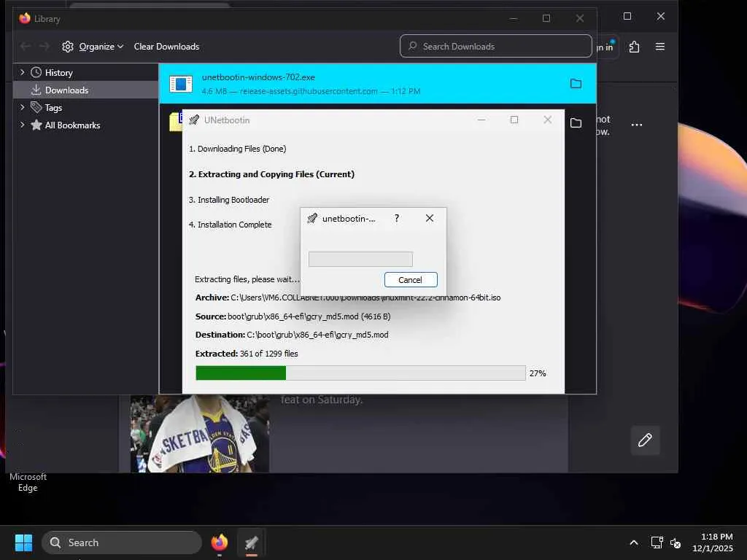The height and width of the screenshot is (560, 747).
Task: Select All Bookmarks in the sidebar
Action: [72, 125]
